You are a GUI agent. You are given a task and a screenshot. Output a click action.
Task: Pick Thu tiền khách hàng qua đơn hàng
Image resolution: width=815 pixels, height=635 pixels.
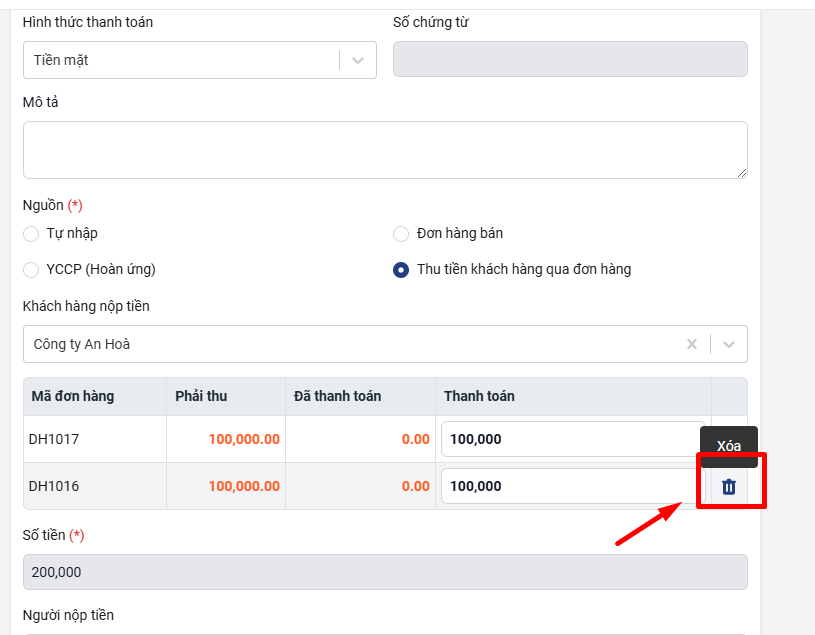[401, 270]
